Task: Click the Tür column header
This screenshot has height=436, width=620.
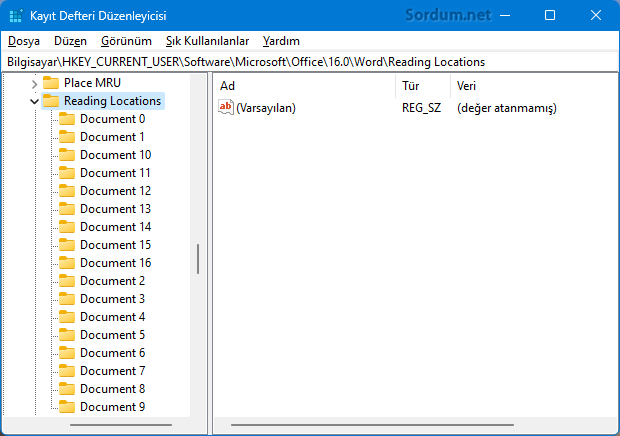Action: 420,86
